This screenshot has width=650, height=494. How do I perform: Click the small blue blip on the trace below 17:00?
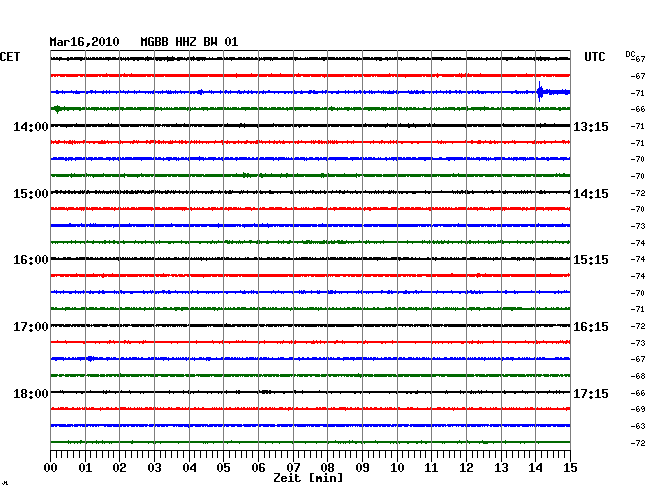[90, 358]
